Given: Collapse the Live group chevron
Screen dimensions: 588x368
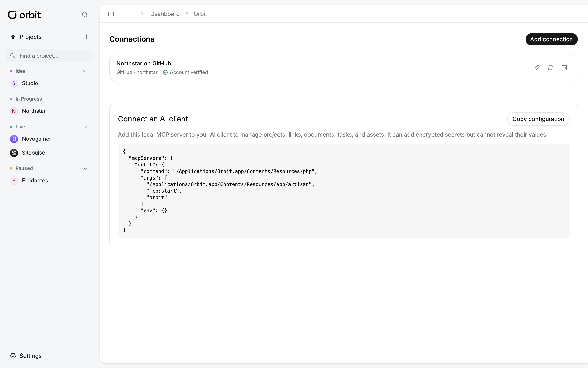Looking at the screenshot, I should [x=85, y=127].
